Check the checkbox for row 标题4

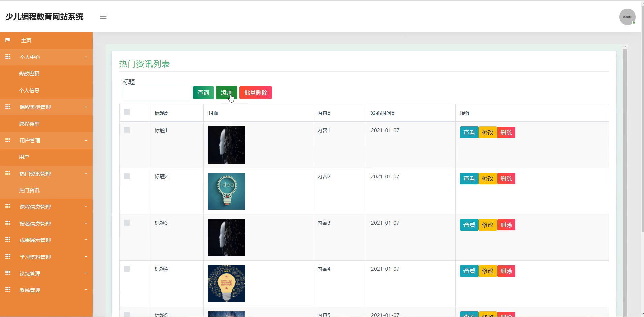coord(127,269)
